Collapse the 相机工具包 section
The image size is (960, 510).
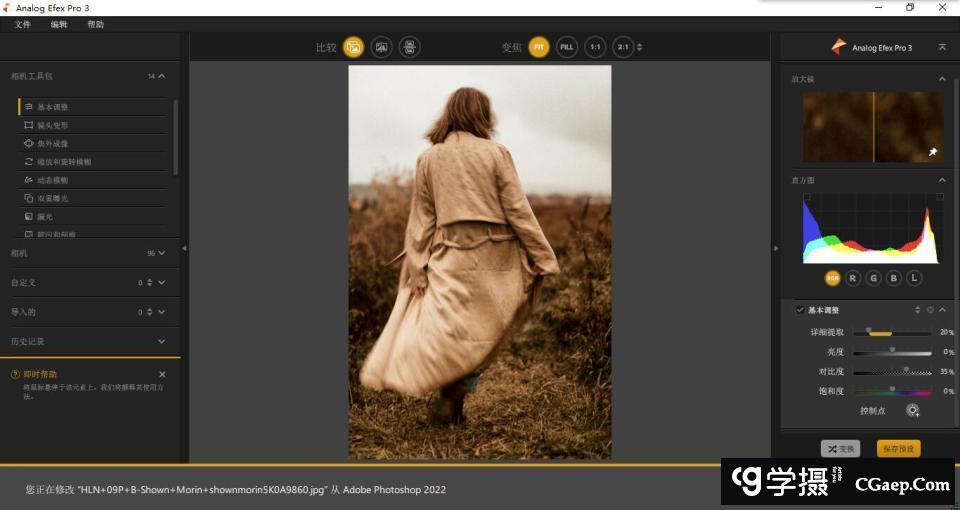[162, 76]
